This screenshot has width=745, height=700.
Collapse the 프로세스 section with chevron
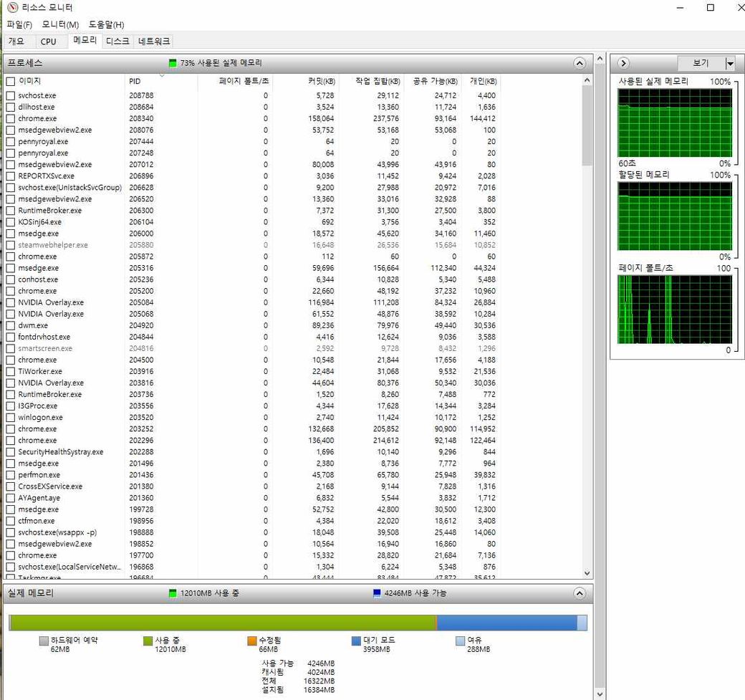580,63
